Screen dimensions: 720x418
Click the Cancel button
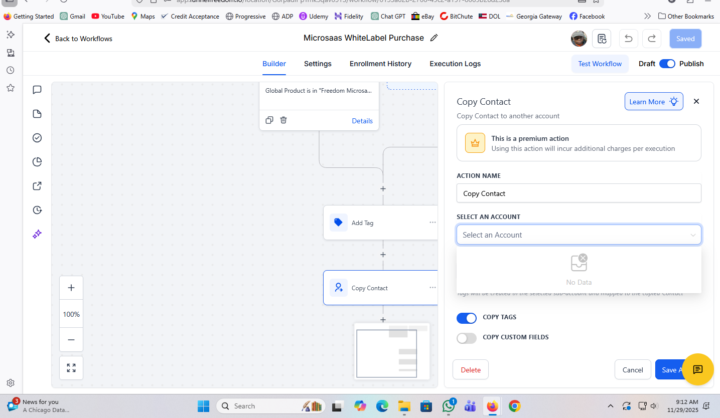[x=632, y=370]
